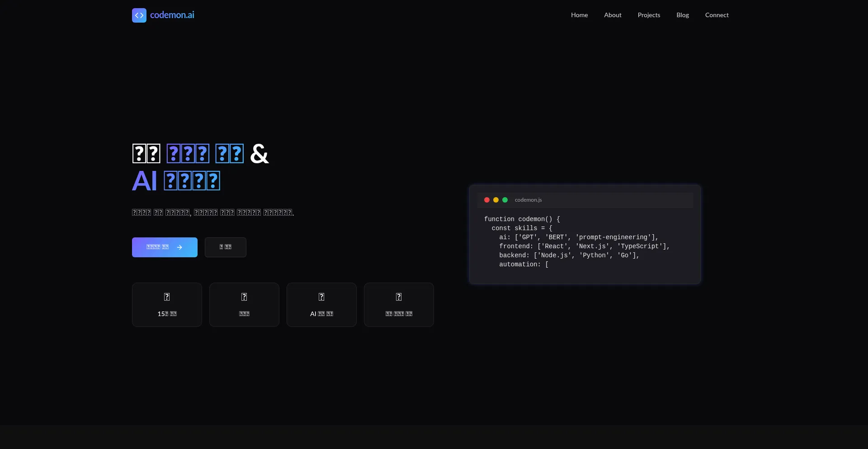Open the About page
The width and height of the screenshot is (868, 449).
click(x=613, y=15)
